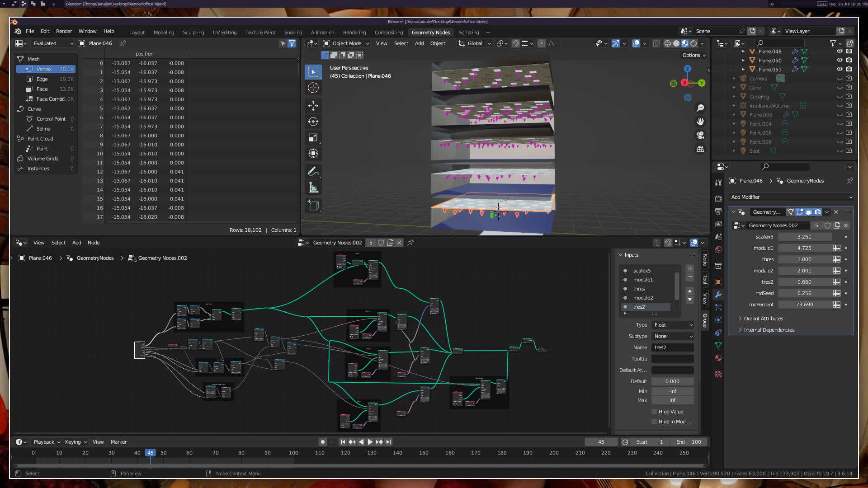Open the Modifiers properties tab wrench icon
The image size is (868, 488).
pos(718,295)
